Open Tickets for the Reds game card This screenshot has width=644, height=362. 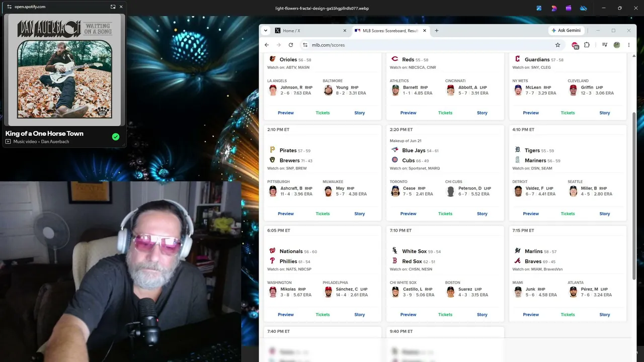pyautogui.click(x=445, y=113)
